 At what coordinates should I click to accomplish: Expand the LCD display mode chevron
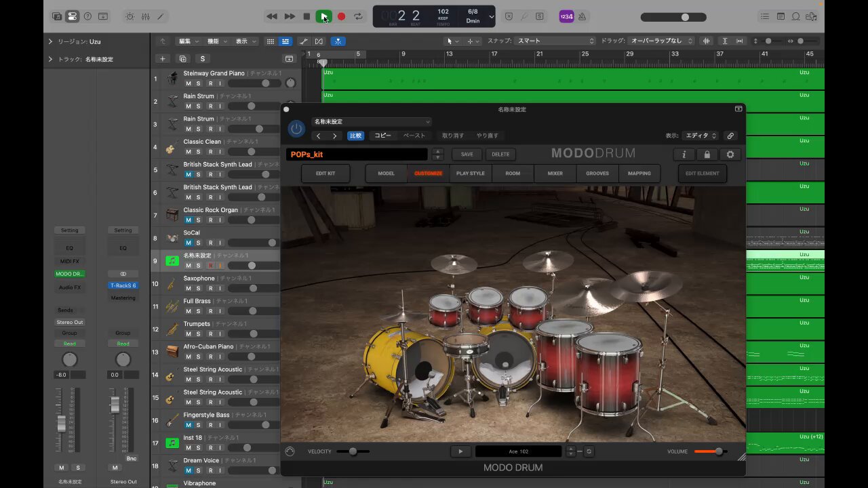(492, 16)
